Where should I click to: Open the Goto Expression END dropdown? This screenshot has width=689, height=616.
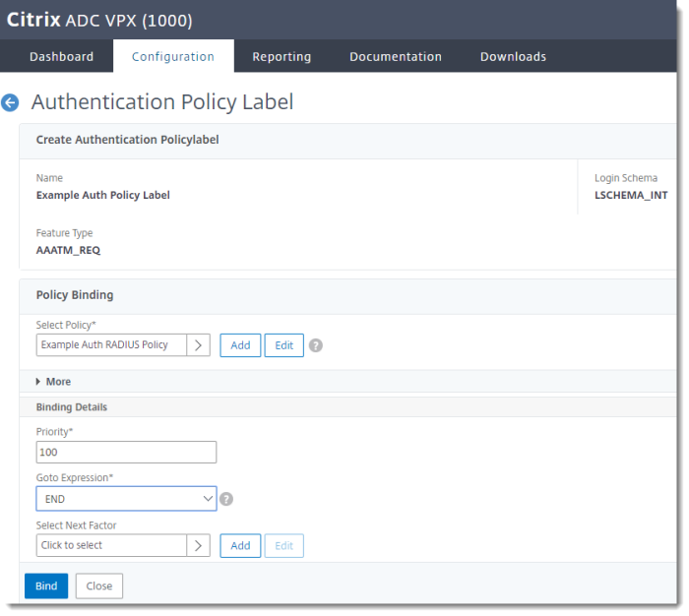[x=126, y=499]
